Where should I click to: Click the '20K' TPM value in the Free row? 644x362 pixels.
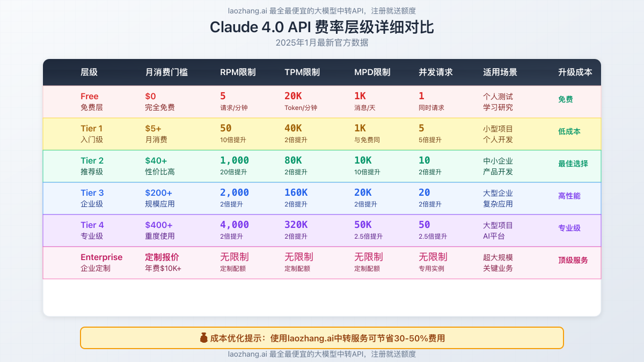[x=293, y=96]
